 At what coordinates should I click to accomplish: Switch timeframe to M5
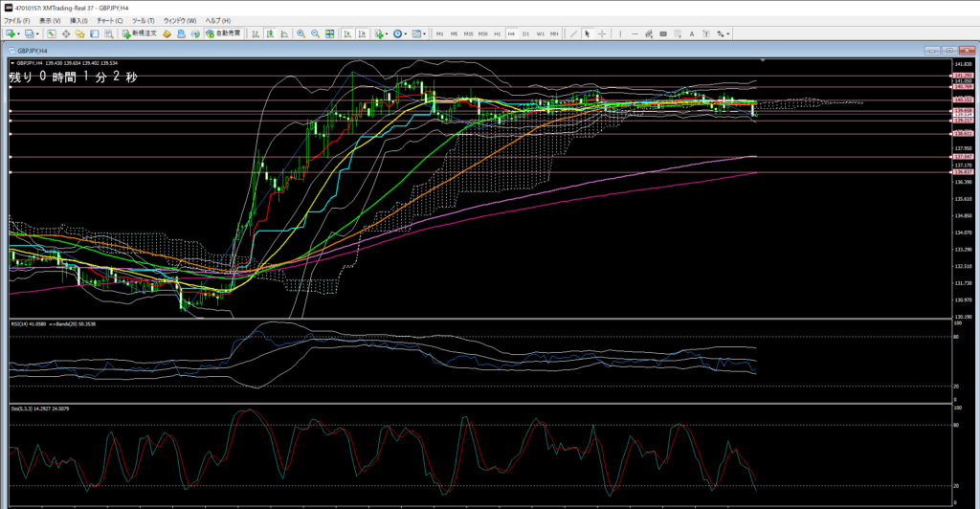tap(454, 33)
